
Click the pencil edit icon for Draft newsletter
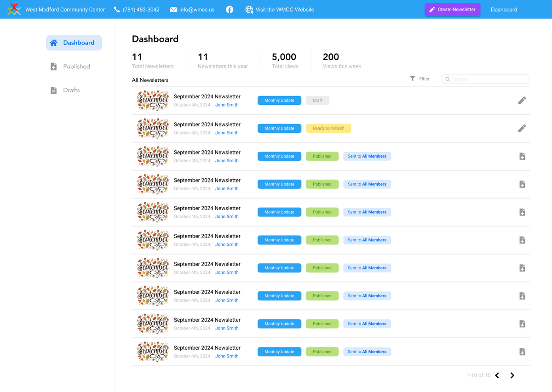(x=522, y=100)
